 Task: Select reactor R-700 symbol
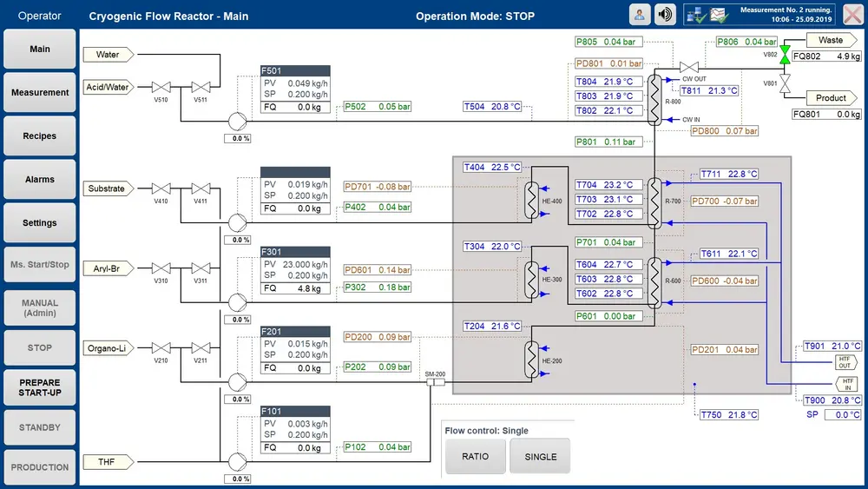click(654, 203)
